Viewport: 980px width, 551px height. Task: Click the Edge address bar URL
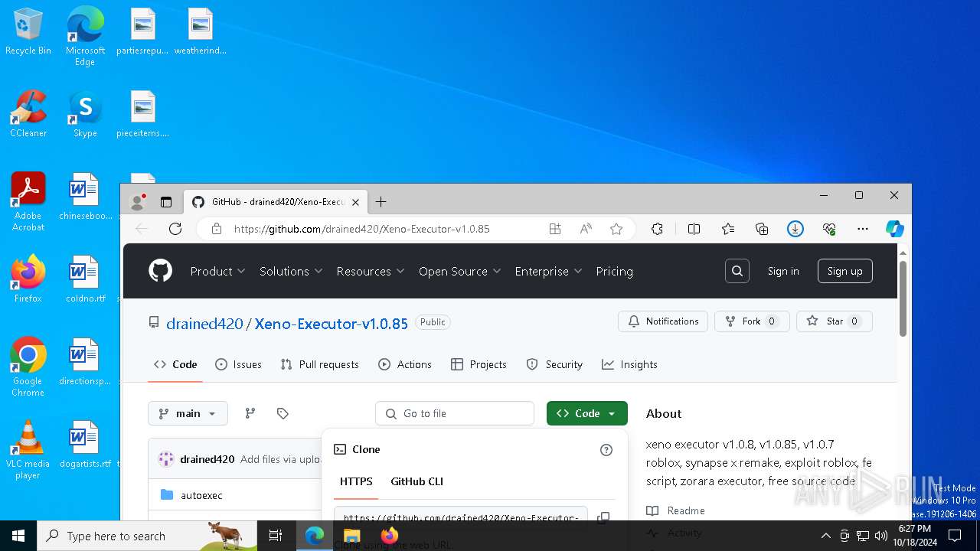coord(361,229)
